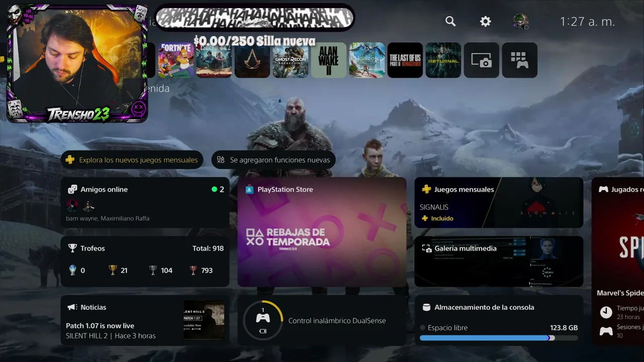This screenshot has height=362, width=644.
Task: Click the SILENT HILL 2 | Hace 3 horas line
Action: point(111,336)
